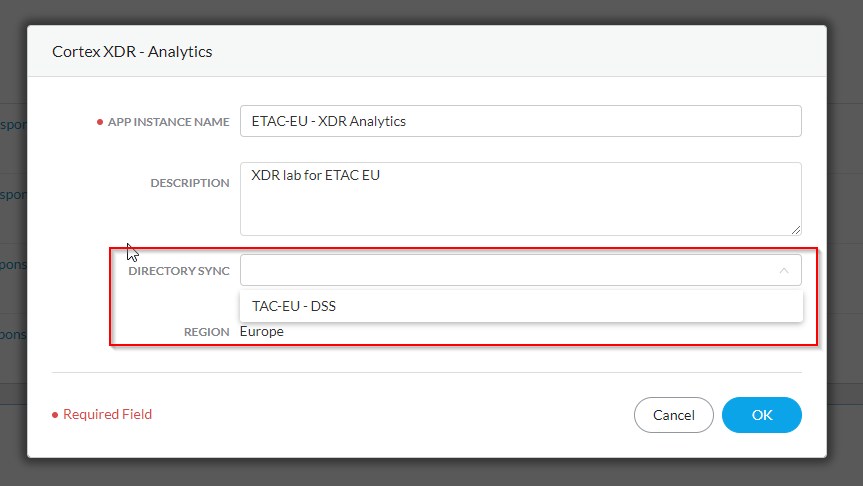863x486 pixels.
Task: Click inside the Description text area
Action: click(x=520, y=198)
